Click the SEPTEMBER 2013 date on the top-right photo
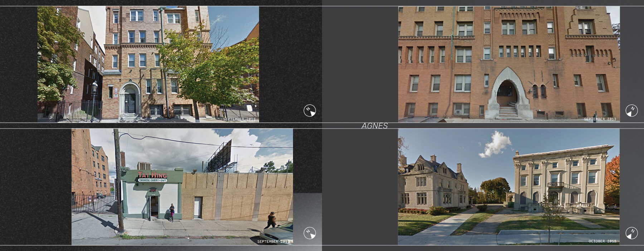Image resolution: width=644 pixels, height=251 pixels. pyautogui.click(x=600, y=119)
